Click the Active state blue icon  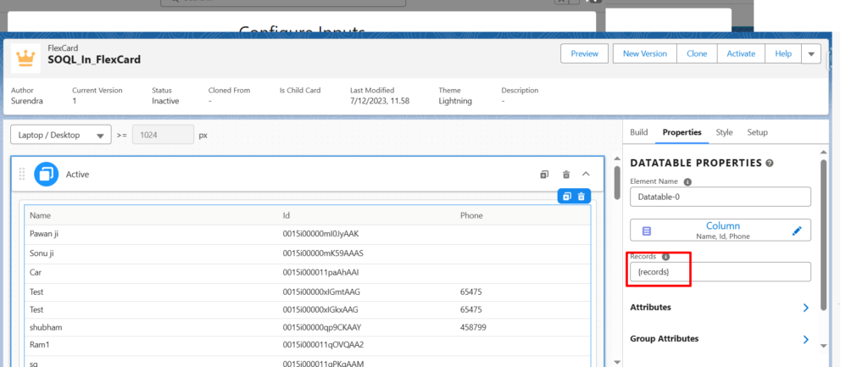pyautogui.click(x=46, y=175)
